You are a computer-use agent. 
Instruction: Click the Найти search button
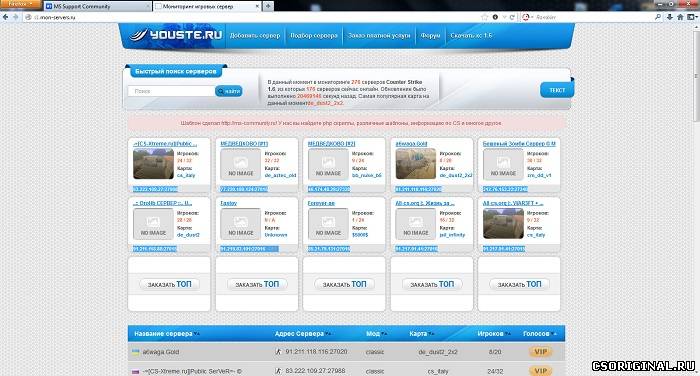click(x=229, y=91)
